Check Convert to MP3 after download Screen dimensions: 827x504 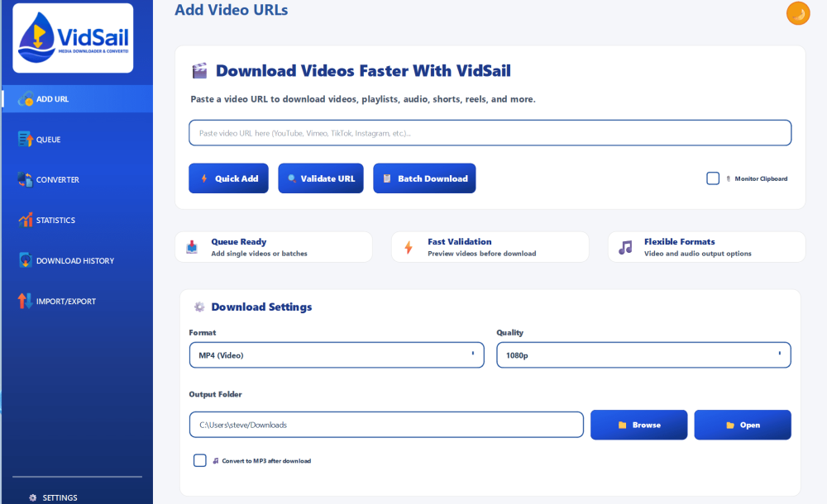coord(200,460)
